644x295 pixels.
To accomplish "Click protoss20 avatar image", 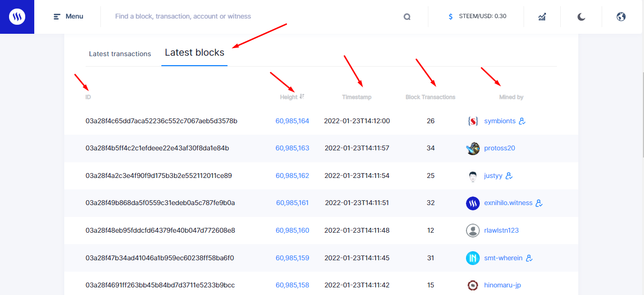I will point(473,148).
